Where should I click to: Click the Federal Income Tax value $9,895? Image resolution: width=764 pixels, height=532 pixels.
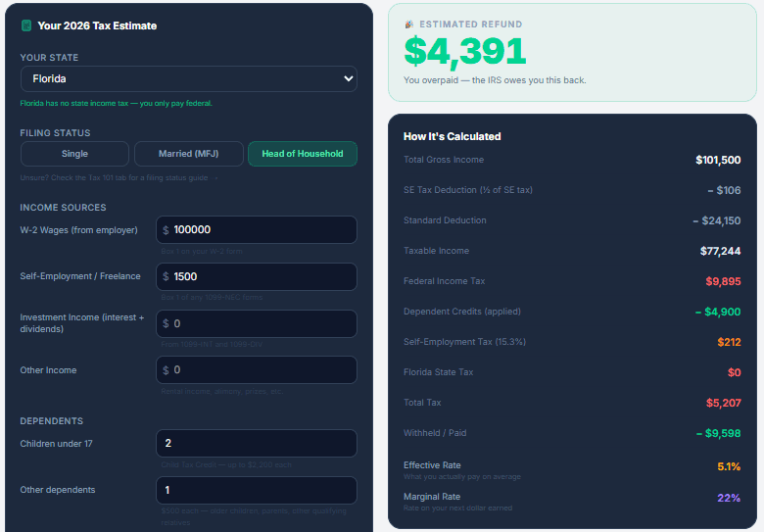click(723, 281)
